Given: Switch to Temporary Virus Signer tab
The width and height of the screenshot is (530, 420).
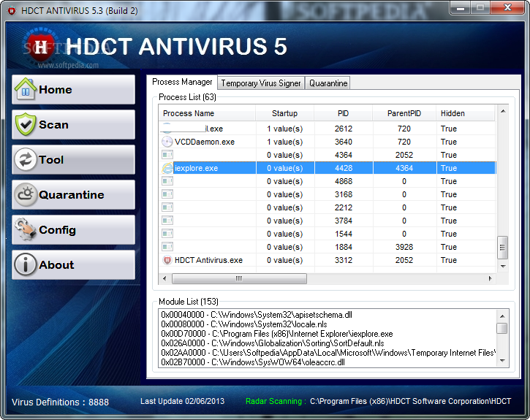Looking at the screenshot, I should pos(261,83).
